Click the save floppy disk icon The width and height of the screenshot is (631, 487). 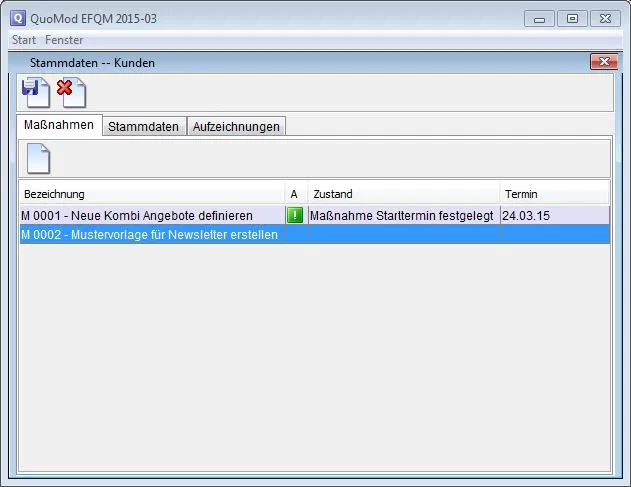34,93
